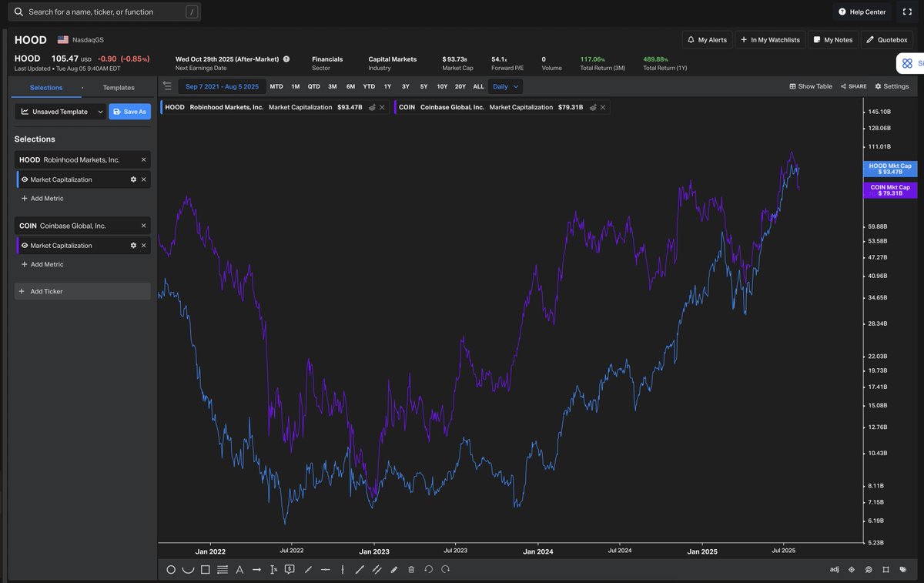This screenshot has width=924, height=583.
Task: Remove COIN Coinbase Global from Selections
Action: pos(143,226)
